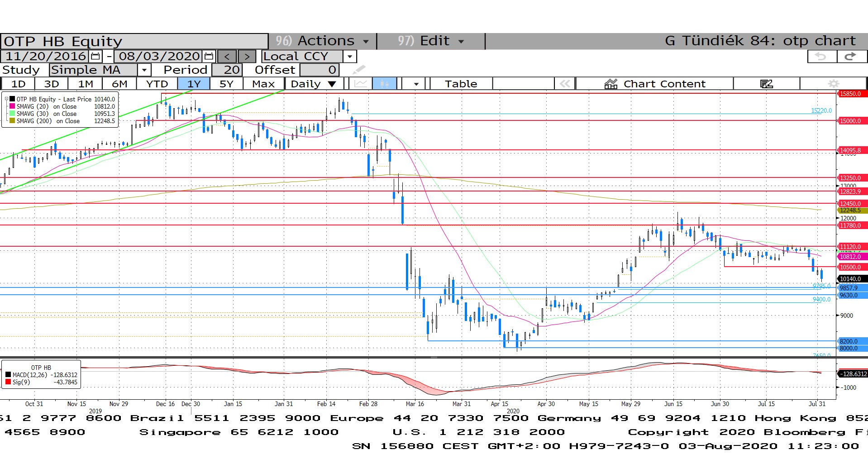Click the 8200.0 blue support label
The image size is (868, 464).
(853, 341)
